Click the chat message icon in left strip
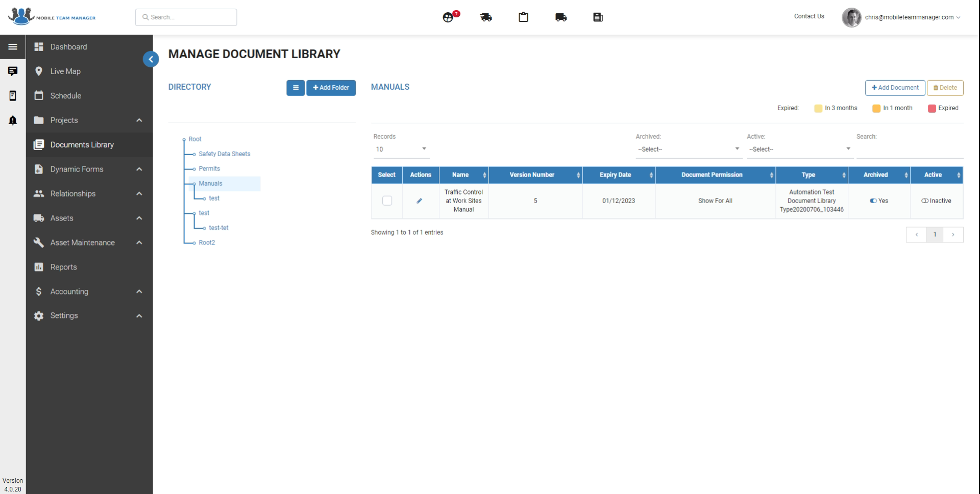980x494 pixels. (x=13, y=71)
